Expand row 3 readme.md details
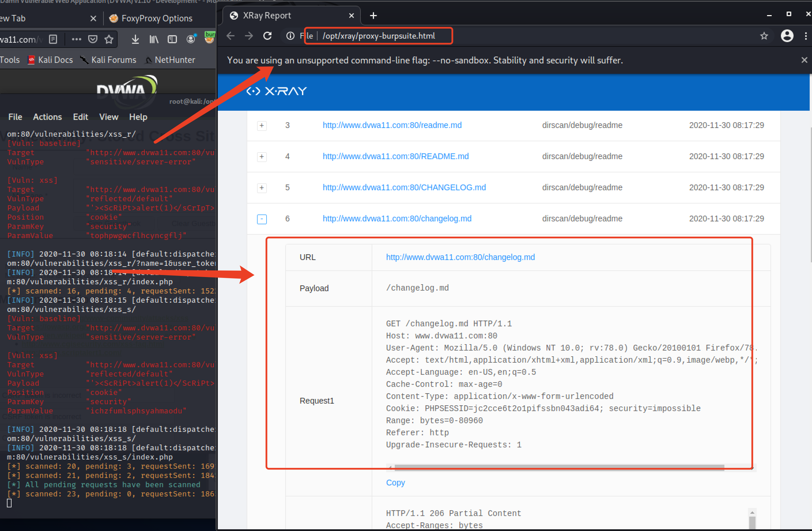The width and height of the screenshot is (812, 531). pos(262,126)
